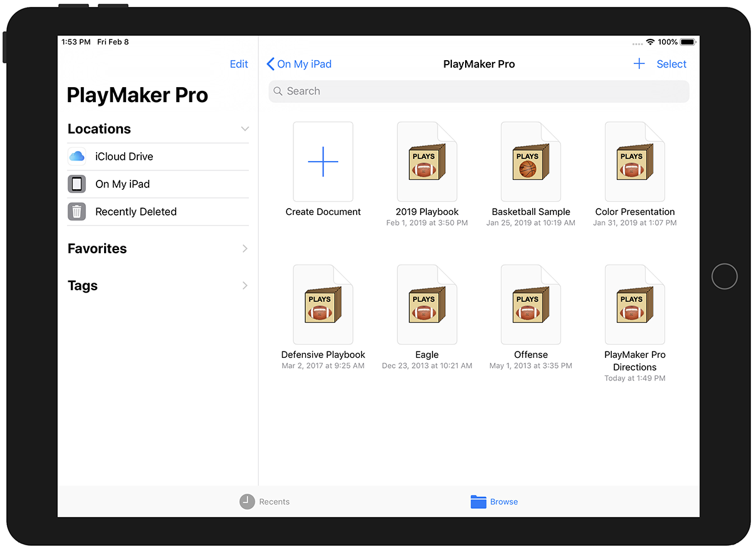This screenshot has width=756, height=549.
Task: Open the 2019 Playbook document
Action: click(427, 162)
